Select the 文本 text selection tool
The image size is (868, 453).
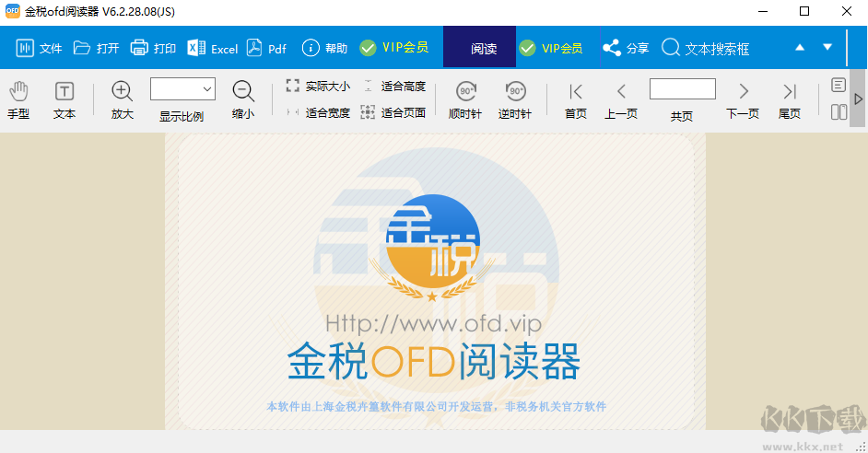click(65, 100)
